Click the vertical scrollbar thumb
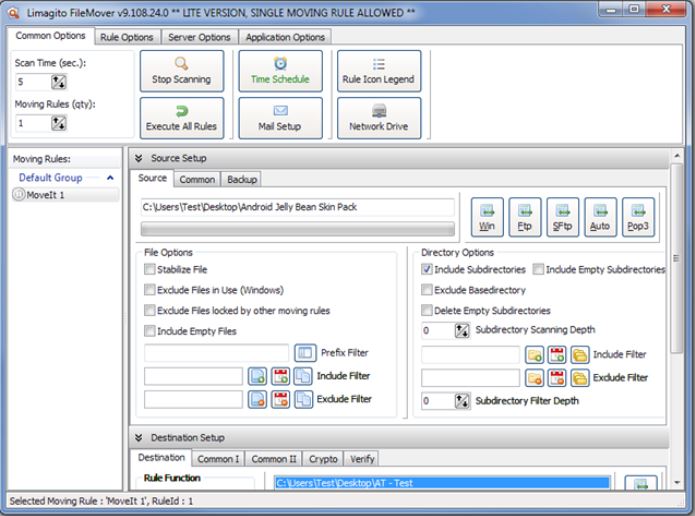This screenshot has height=516, width=695. (676, 258)
